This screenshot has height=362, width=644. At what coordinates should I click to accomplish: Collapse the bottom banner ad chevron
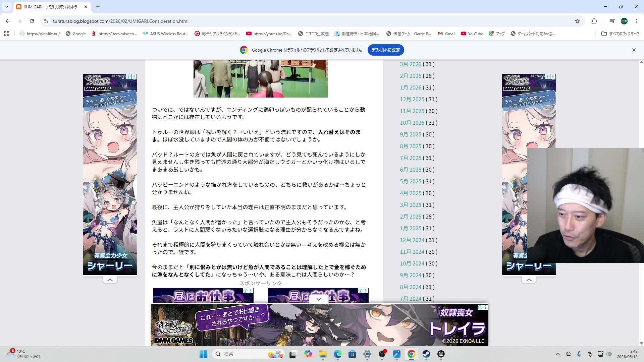click(319, 299)
